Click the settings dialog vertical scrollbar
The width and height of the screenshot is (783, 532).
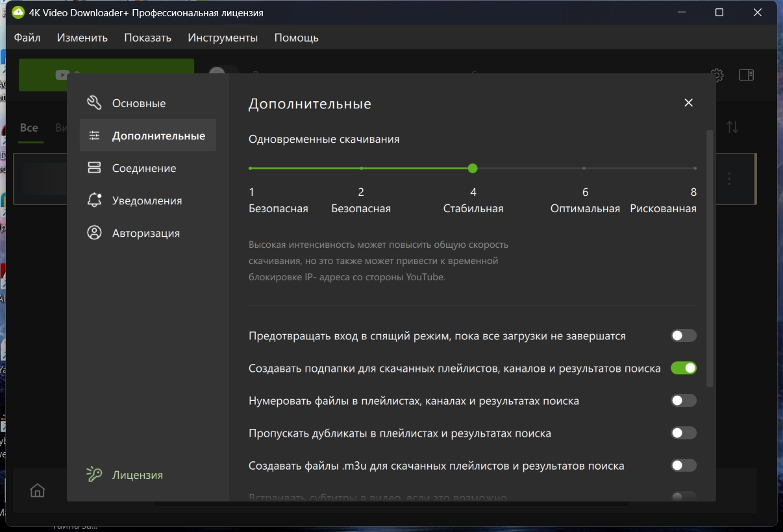point(710,260)
